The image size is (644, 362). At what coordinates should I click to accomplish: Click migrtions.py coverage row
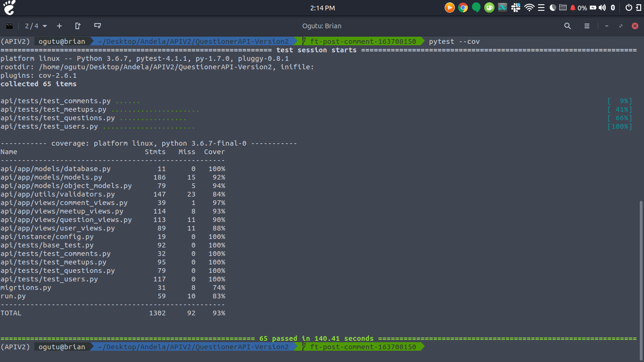(x=113, y=288)
